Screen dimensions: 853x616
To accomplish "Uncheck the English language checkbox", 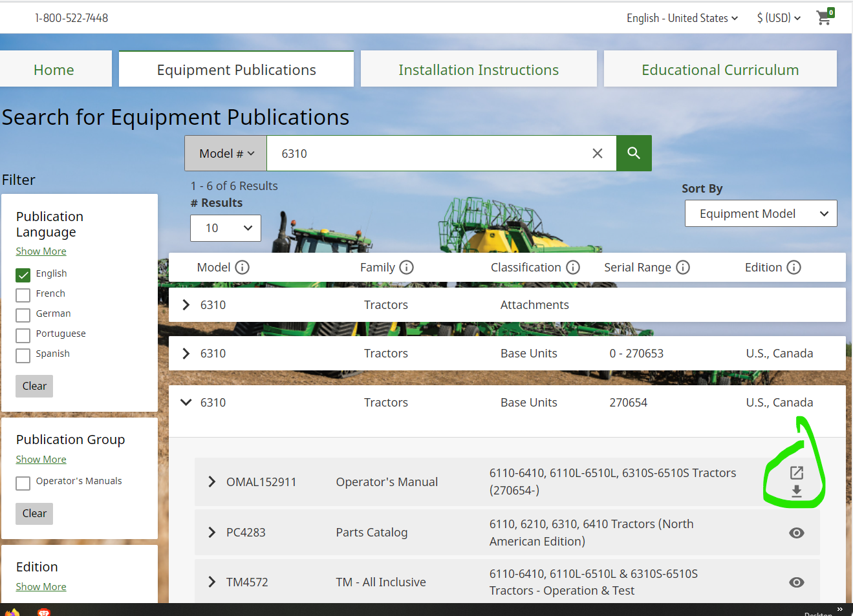I will 23,275.
